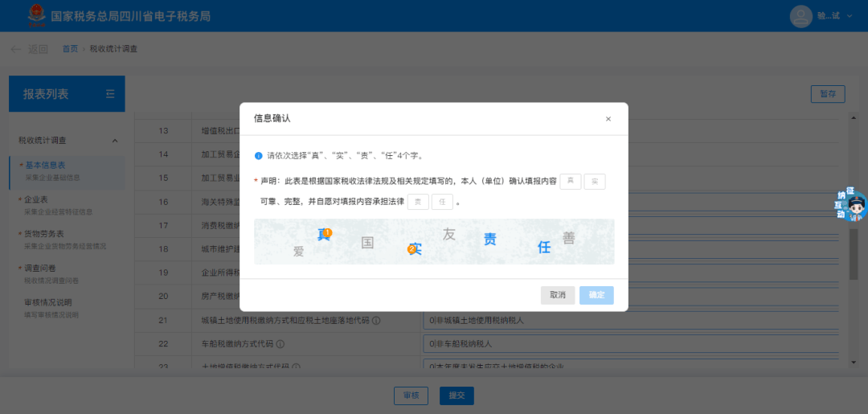Click the captcha character 爱
868x414 pixels.
coord(299,252)
